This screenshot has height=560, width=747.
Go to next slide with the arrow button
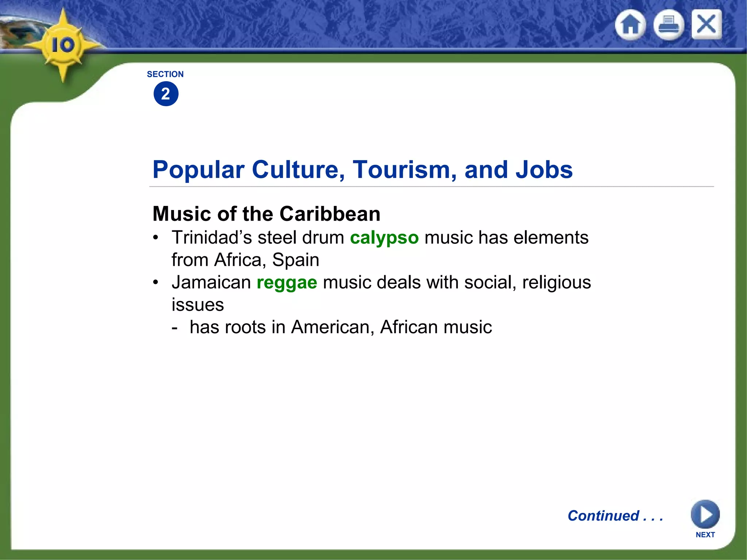[705, 514]
